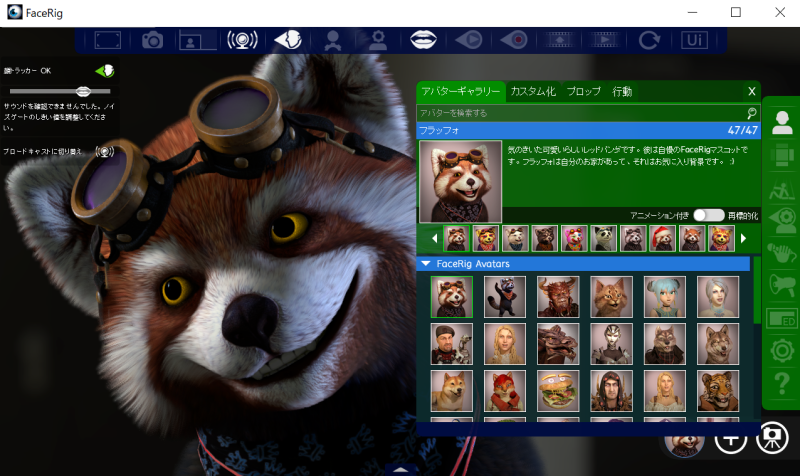
Task: Toggle the アニメーション付き switch
Action: (709, 215)
